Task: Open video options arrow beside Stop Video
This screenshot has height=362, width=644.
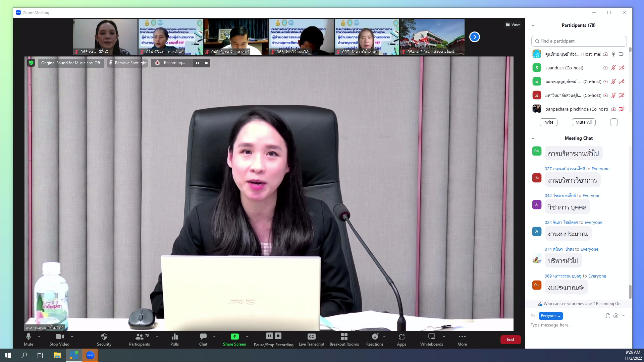Action: tap(72, 337)
